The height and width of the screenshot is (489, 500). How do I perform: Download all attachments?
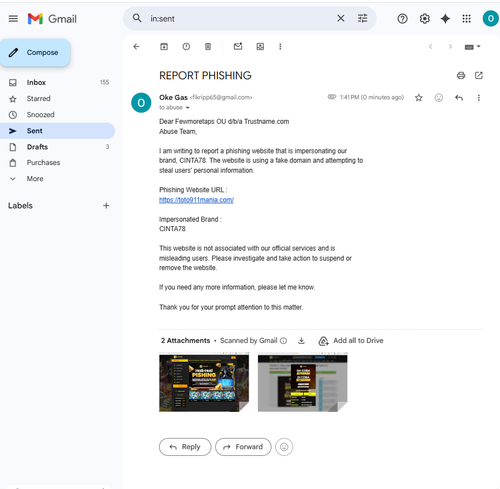coord(301,341)
